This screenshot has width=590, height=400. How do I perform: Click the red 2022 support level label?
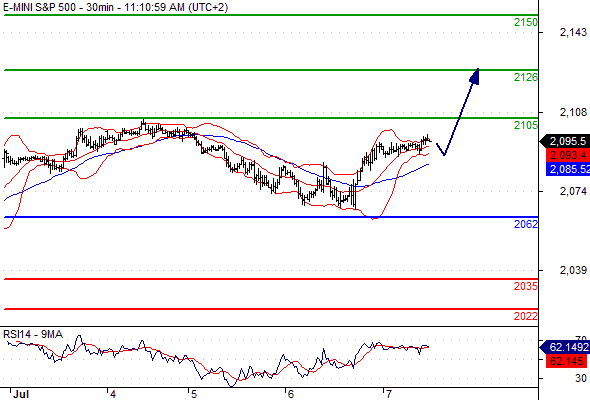click(526, 316)
